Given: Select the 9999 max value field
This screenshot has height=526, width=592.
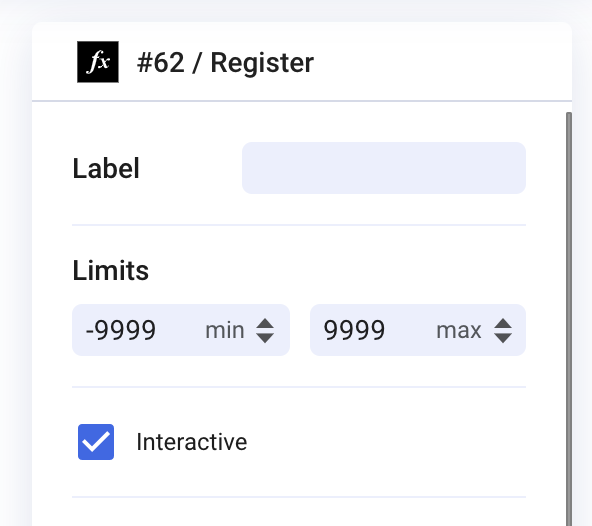Looking at the screenshot, I should click(418, 330).
